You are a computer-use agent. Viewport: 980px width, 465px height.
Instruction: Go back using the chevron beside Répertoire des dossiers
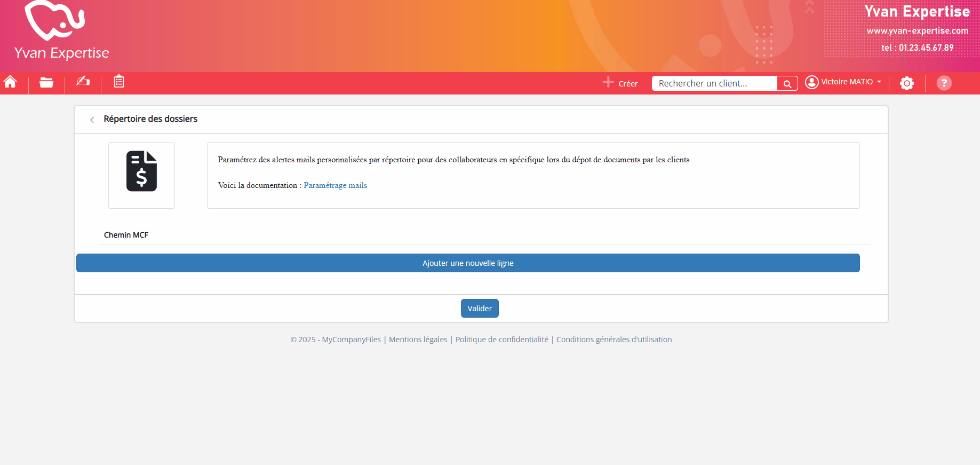92,120
